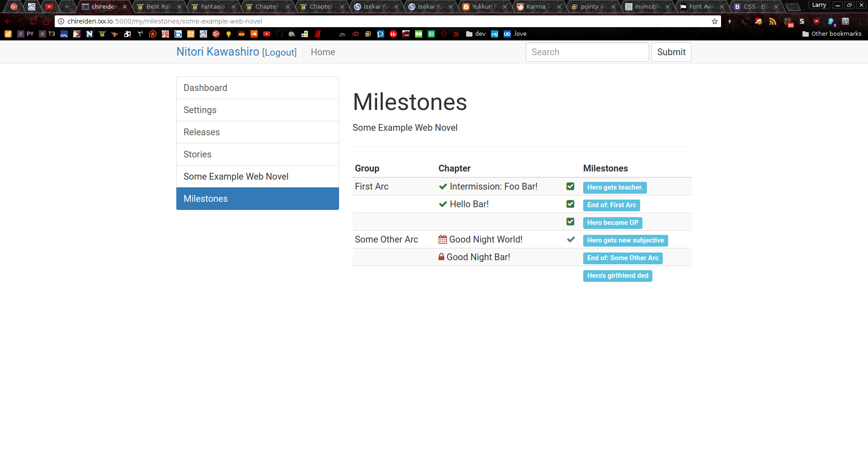Viewport: 868px width, 476px height.
Task: Toggle the End of: First Arc checkbox
Action: pos(571,204)
